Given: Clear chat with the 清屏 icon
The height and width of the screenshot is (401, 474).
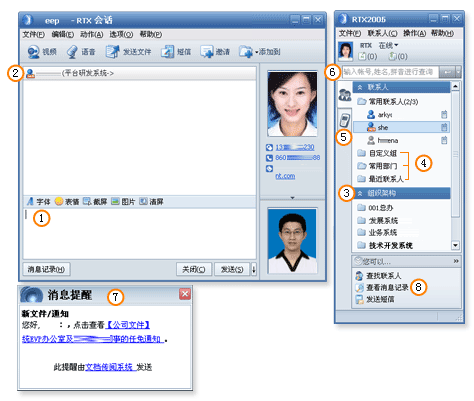Looking at the screenshot, I should point(143,201).
